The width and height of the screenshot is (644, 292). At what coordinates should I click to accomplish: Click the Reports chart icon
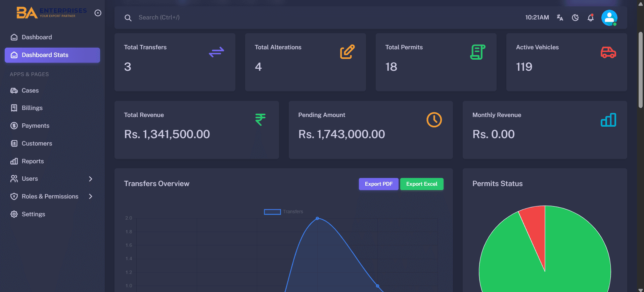[x=14, y=161]
